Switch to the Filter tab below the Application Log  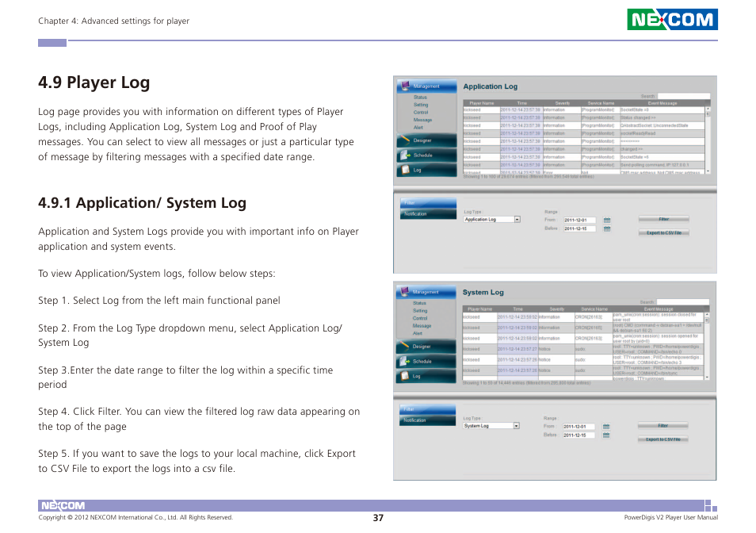(428, 203)
